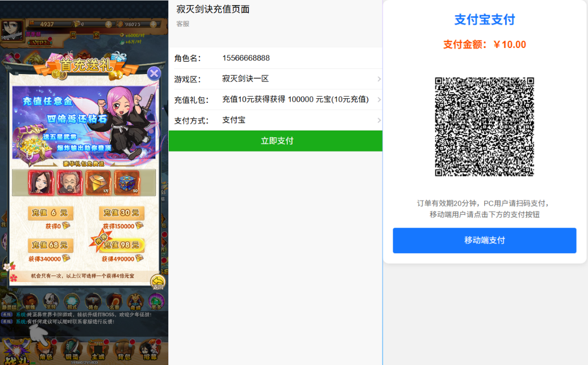Viewport: 588px width, 365px height.
Task: Click the 充值 30 元 button
Action: tap(121, 213)
